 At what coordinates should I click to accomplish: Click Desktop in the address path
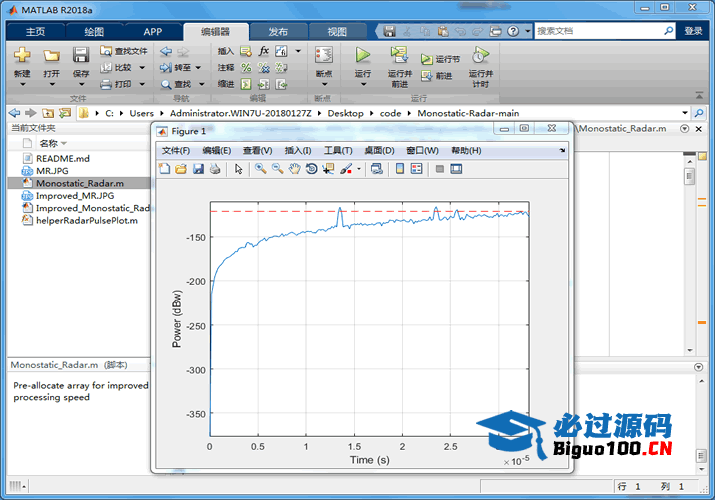[x=345, y=113]
